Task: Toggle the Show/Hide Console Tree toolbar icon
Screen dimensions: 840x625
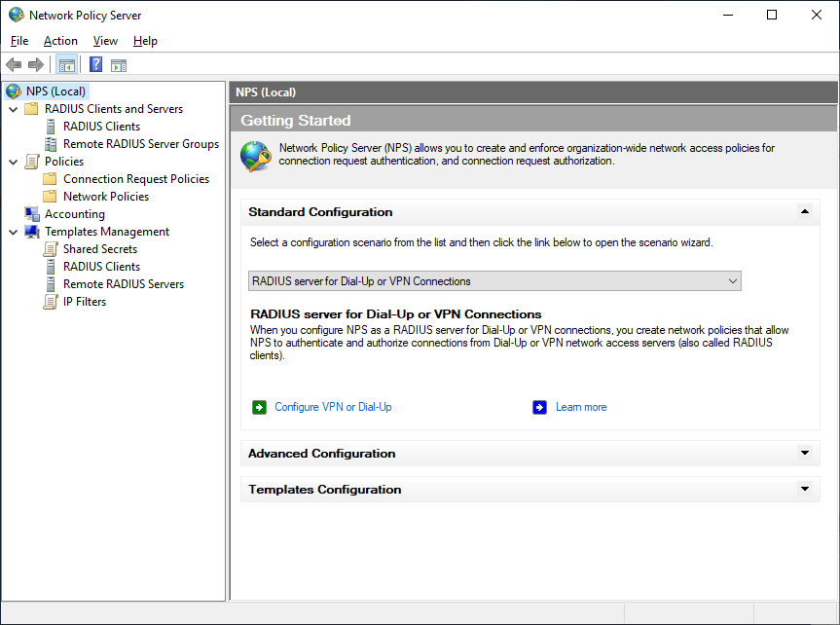Action: click(x=67, y=65)
